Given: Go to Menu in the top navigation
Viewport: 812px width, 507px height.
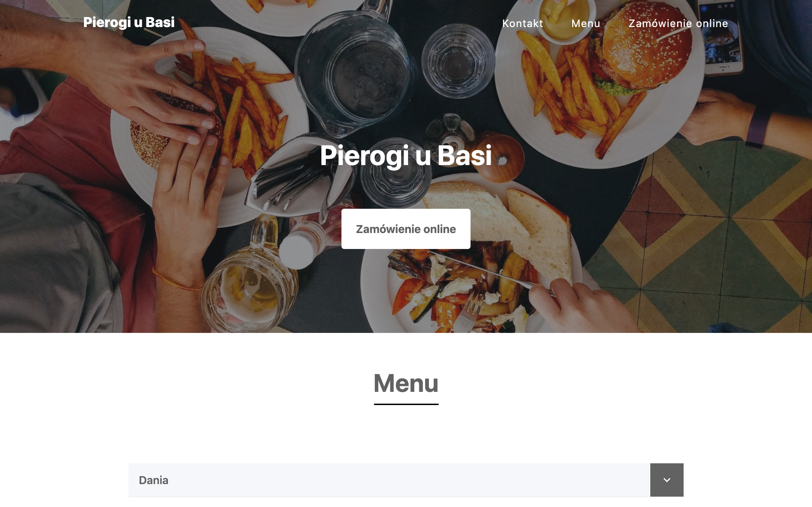Looking at the screenshot, I should click(x=586, y=23).
